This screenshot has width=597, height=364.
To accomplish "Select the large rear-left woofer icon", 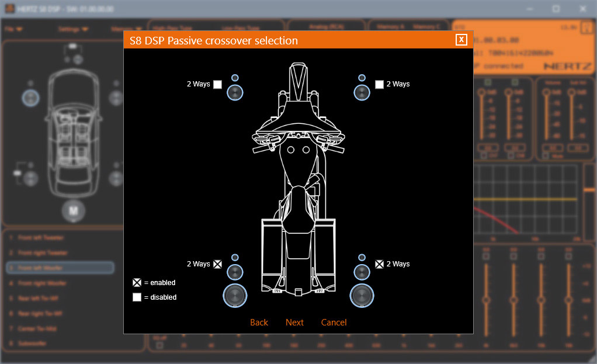I will click(x=235, y=296).
